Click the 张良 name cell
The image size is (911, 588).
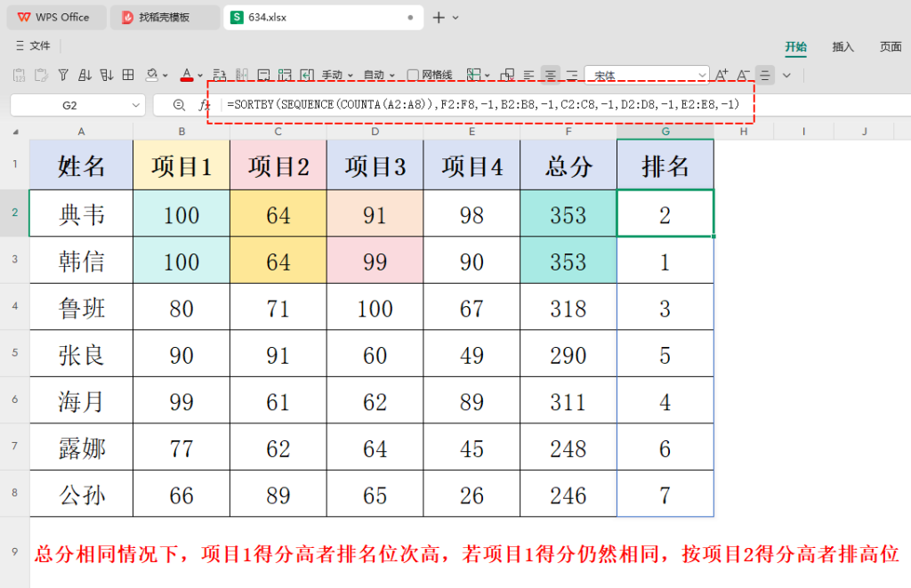point(81,353)
